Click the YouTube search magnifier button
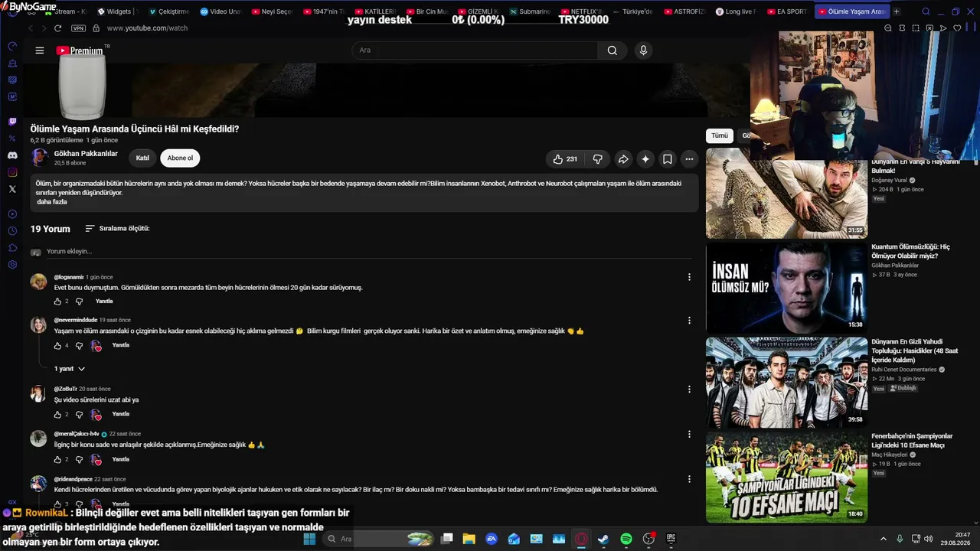The image size is (980, 551). click(612, 51)
